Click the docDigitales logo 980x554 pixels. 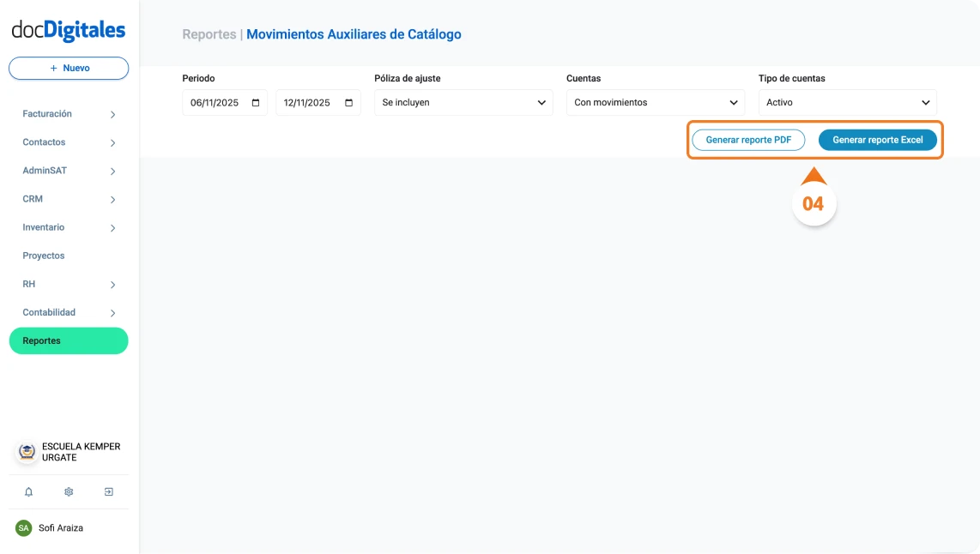[68, 29]
